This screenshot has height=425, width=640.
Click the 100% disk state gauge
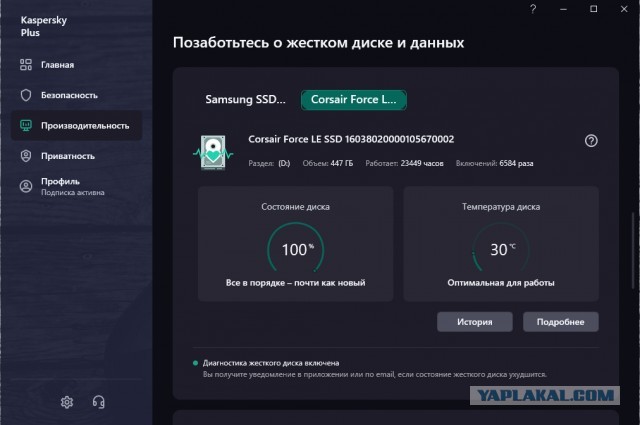tap(296, 248)
